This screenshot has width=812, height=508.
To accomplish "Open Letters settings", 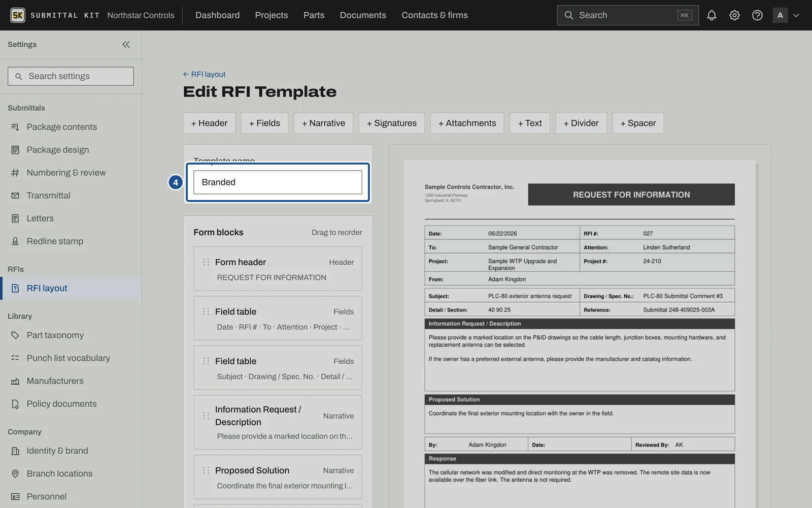I will pos(40,218).
